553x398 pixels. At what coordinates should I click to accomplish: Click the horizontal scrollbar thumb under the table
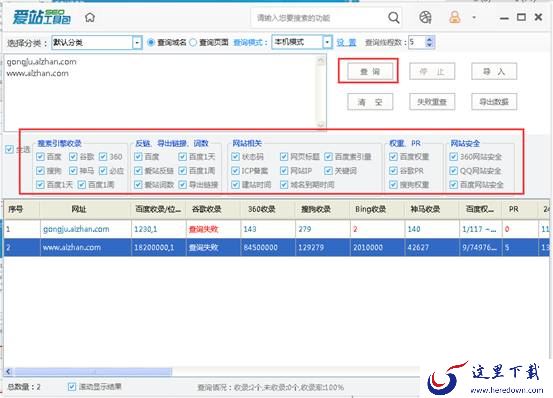tap(93, 372)
